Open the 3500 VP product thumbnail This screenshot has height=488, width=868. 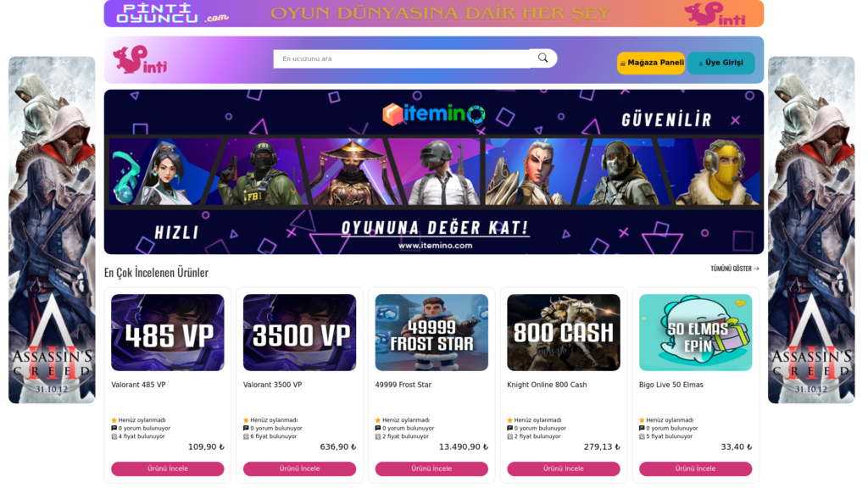pos(299,332)
